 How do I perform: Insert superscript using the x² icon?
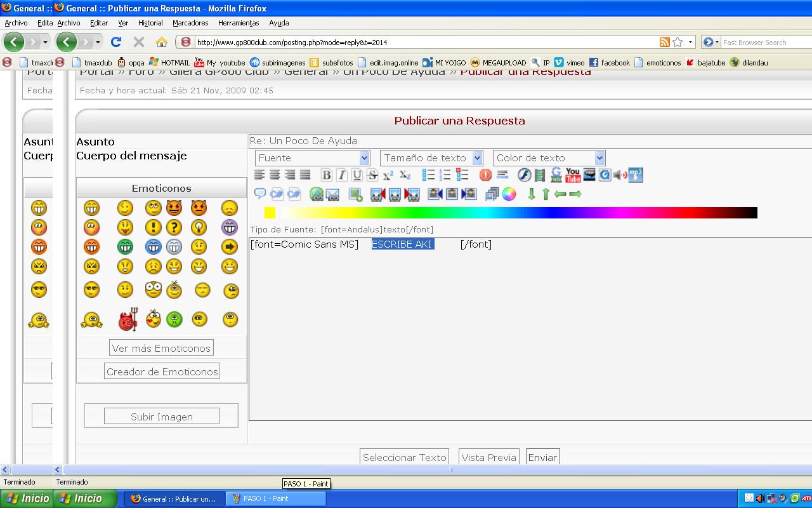[388, 175]
